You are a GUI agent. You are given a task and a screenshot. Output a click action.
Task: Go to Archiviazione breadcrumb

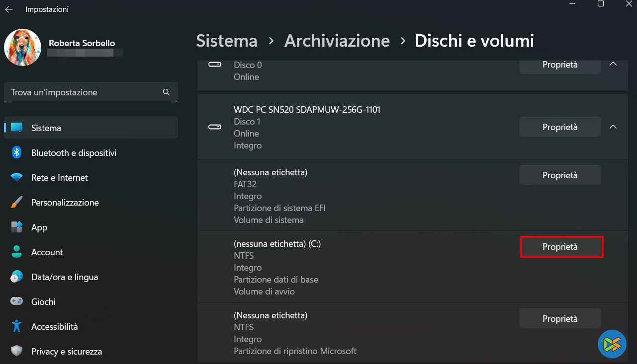pyautogui.click(x=337, y=41)
